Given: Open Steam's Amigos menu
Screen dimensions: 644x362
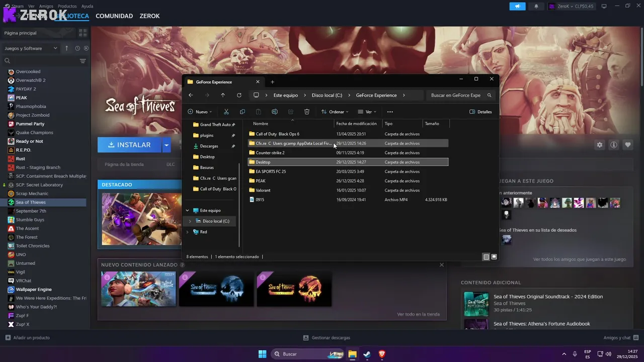Looking at the screenshot, I should 46,6.
